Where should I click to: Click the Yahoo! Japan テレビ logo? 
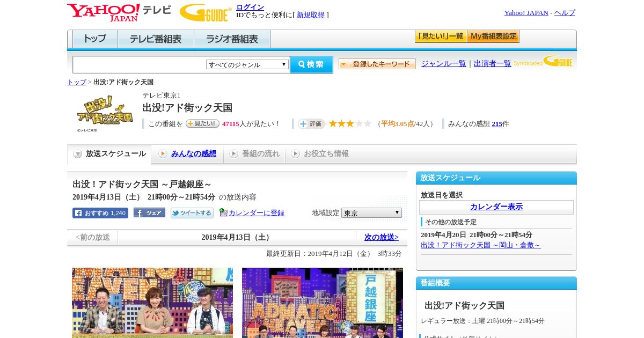tap(119, 12)
